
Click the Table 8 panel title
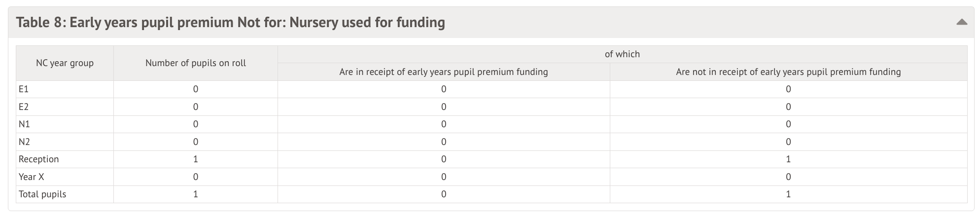(230, 23)
